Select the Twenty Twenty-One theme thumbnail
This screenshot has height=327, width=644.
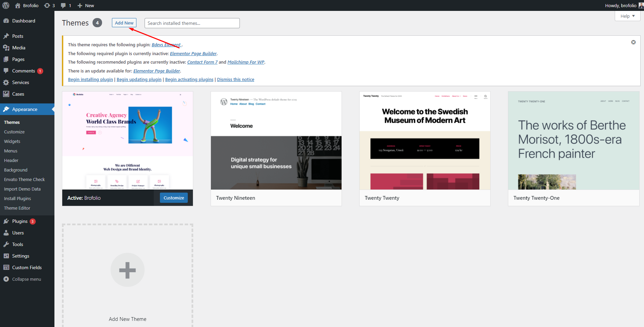[x=574, y=141]
